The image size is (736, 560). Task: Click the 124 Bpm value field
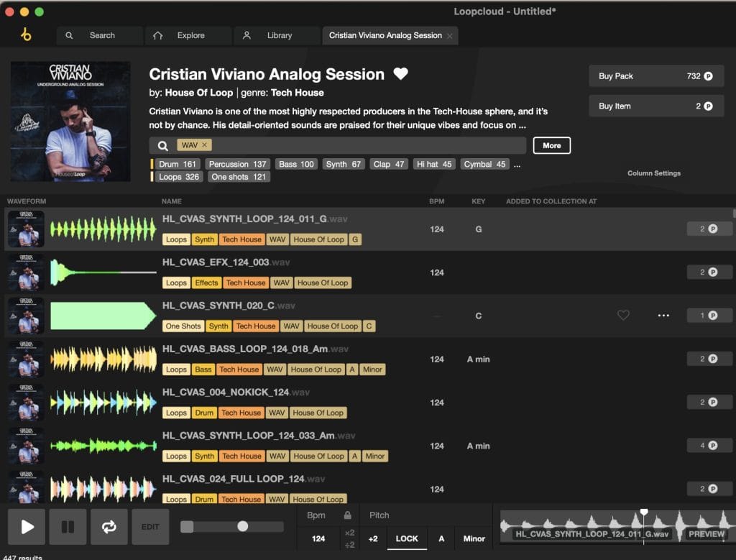pos(318,538)
